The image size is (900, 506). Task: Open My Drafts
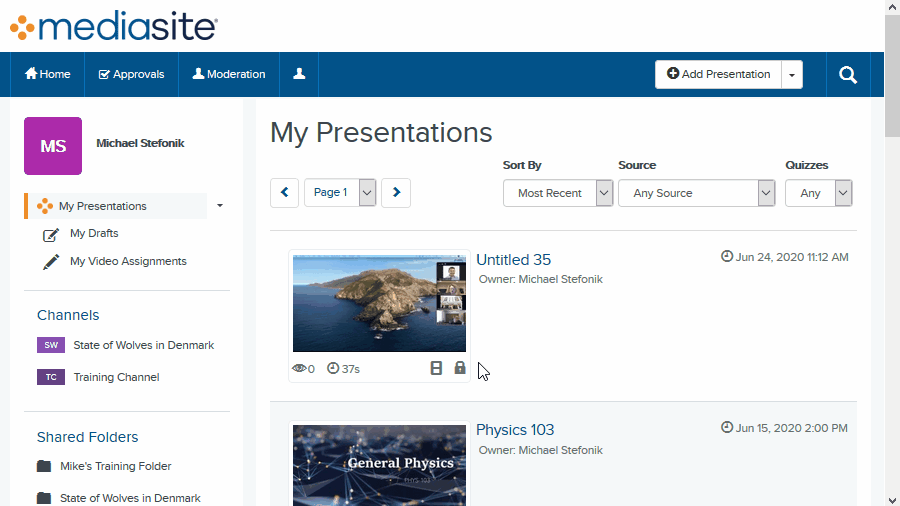tap(94, 233)
